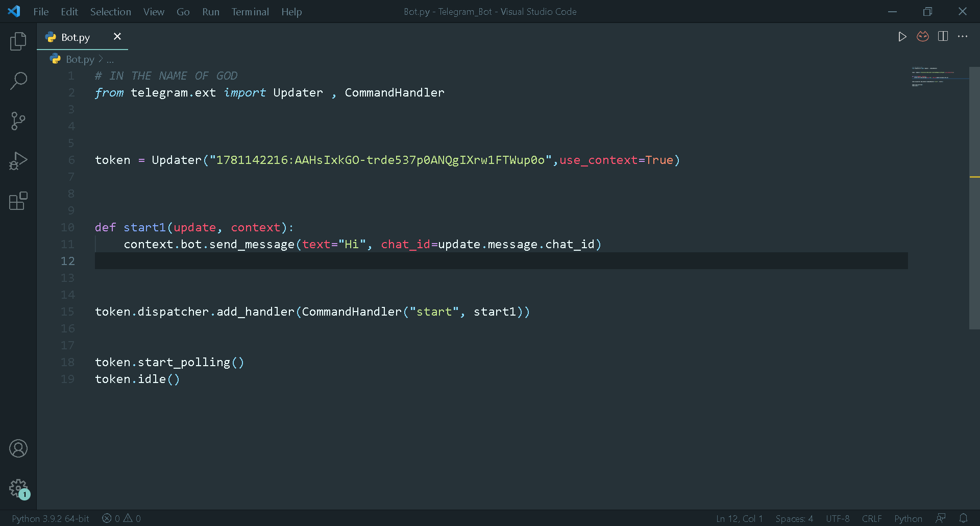Expand the breadcrumb ellipsis after Bot.py
Viewport: 980px width, 526px height.
110,60
